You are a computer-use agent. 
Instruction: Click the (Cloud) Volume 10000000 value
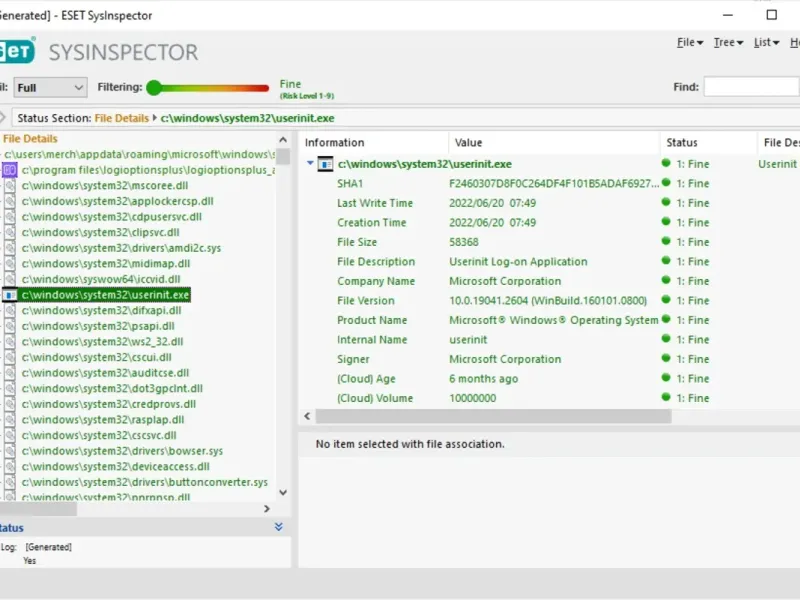tap(472, 398)
